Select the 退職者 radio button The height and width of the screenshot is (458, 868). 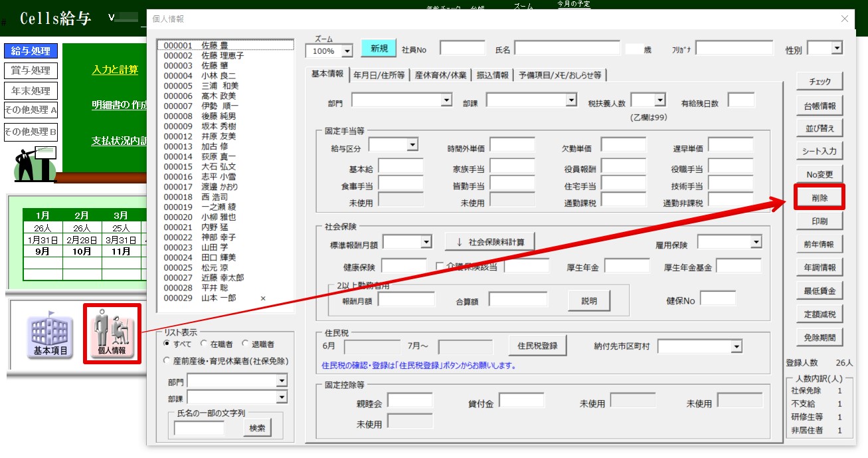click(246, 344)
